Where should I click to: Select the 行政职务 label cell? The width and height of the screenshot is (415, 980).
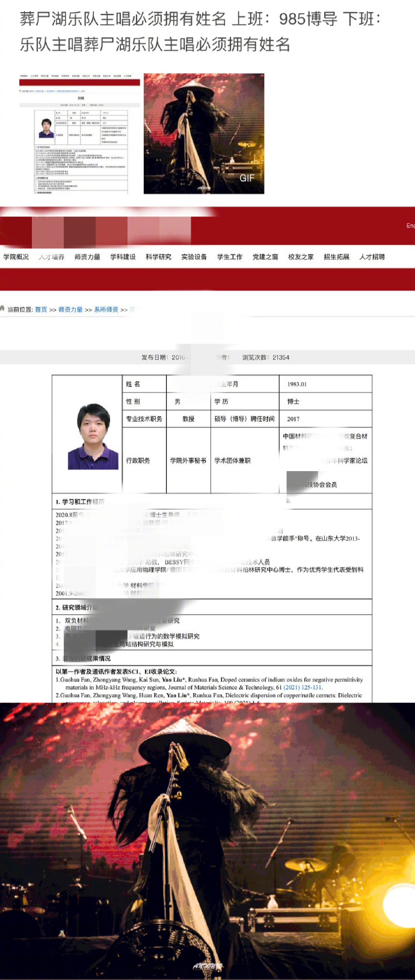[x=144, y=460]
